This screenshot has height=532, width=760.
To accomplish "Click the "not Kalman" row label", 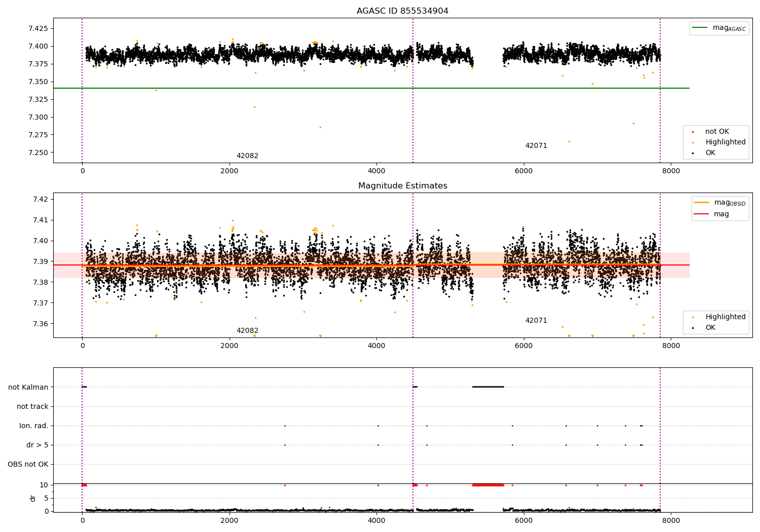I will (x=28, y=388).
